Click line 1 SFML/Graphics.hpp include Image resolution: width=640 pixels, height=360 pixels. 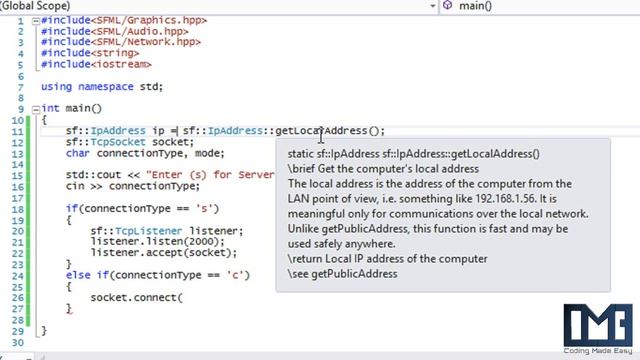pos(124,20)
